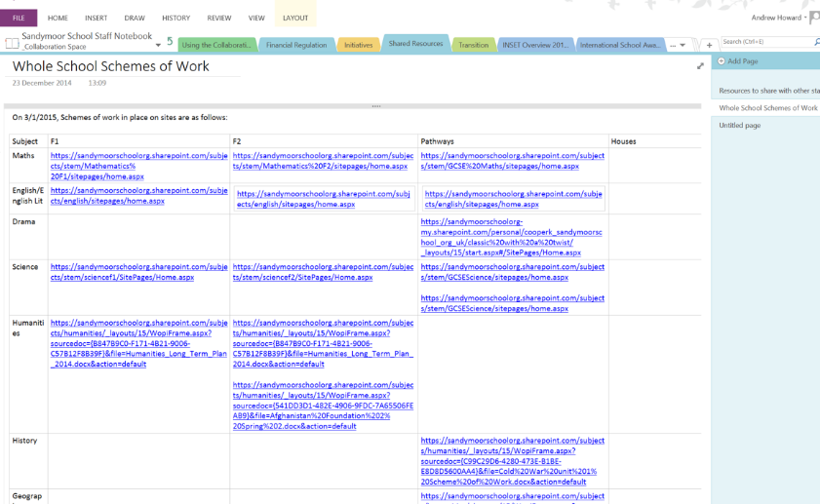Open English Pathways english sitepages link
The width and height of the screenshot is (820, 504).
click(x=513, y=199)
